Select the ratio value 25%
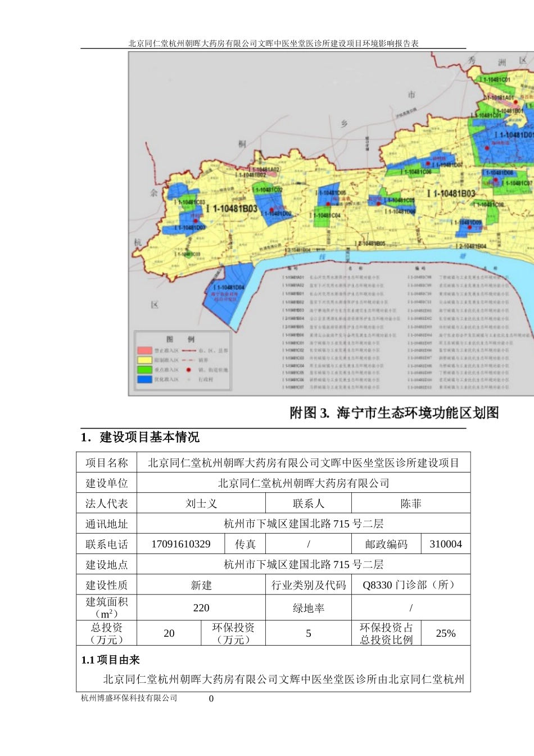Image resolution: width=534 pixels, height=756 pixels. click(x=446, y=633)
